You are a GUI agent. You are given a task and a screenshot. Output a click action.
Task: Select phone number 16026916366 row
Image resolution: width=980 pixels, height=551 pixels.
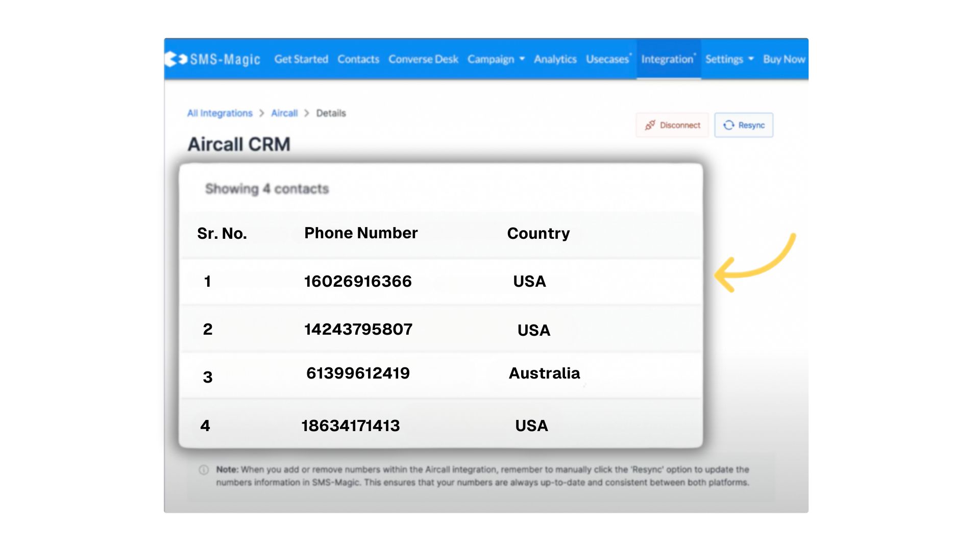point(358,281)
